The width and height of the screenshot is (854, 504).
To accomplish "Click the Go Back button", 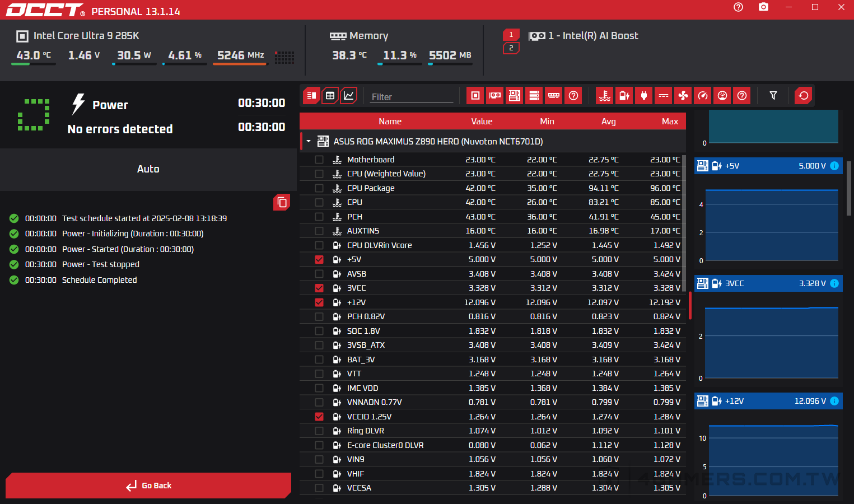I will pyautogui.click(x=148, y=486).
